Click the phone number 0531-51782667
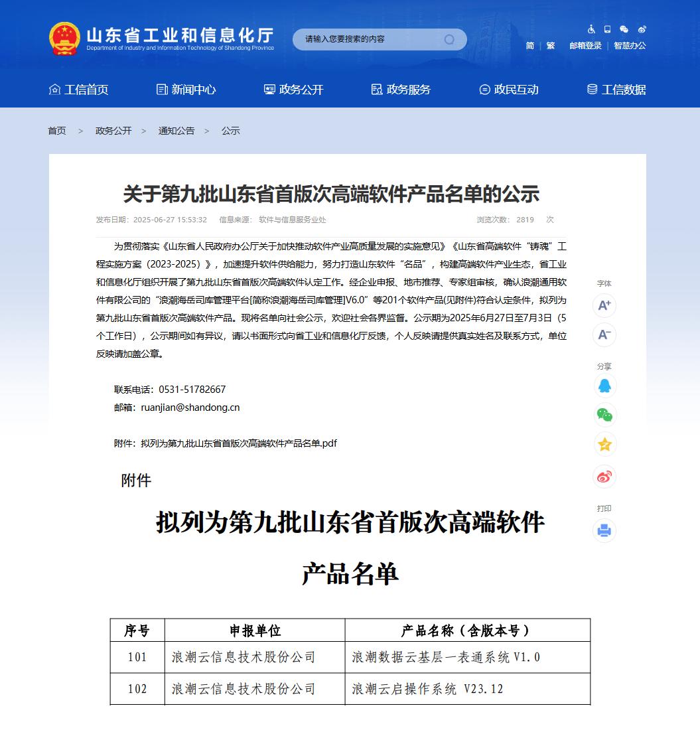 [192, 390]
